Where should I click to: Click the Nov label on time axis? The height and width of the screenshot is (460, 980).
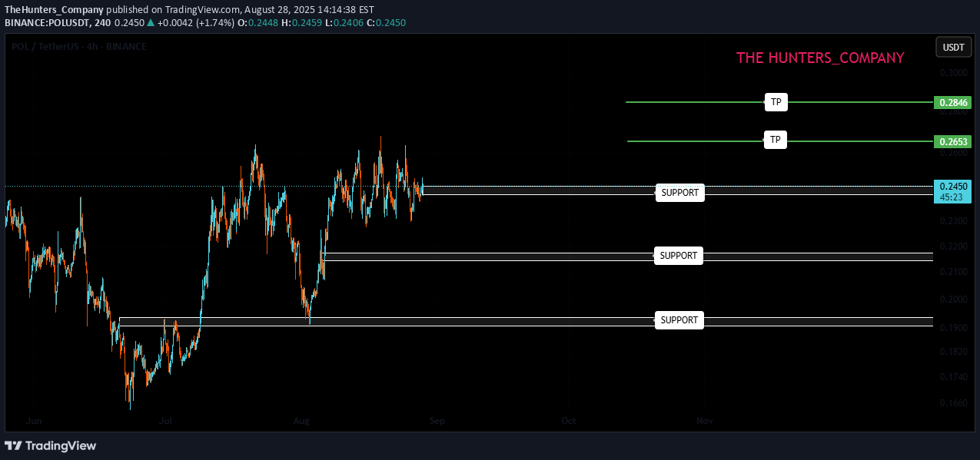[704, 421]
